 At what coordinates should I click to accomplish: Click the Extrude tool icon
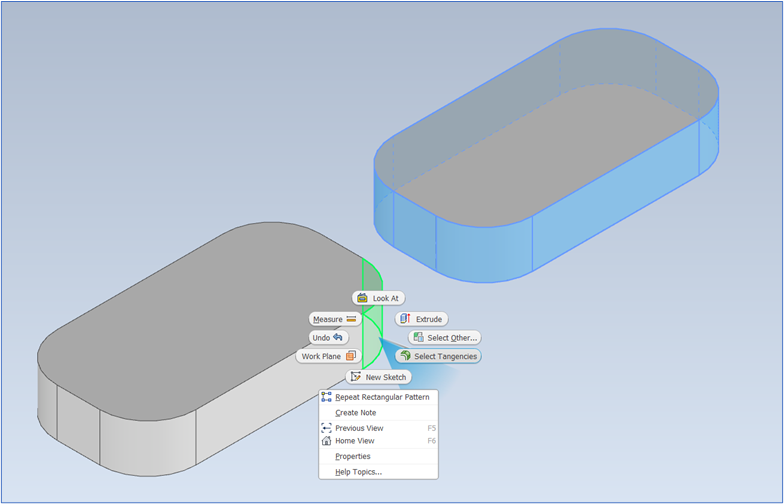406,318
